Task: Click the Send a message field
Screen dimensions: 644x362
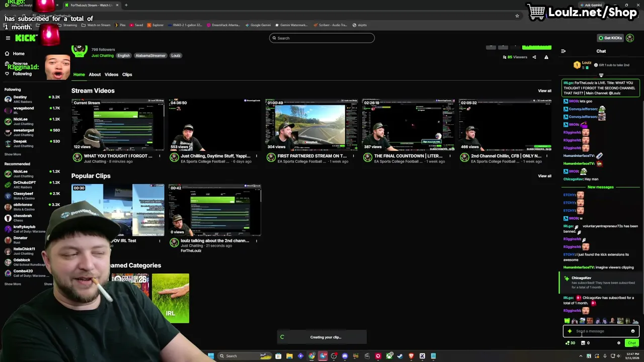Action: (601, 331)
